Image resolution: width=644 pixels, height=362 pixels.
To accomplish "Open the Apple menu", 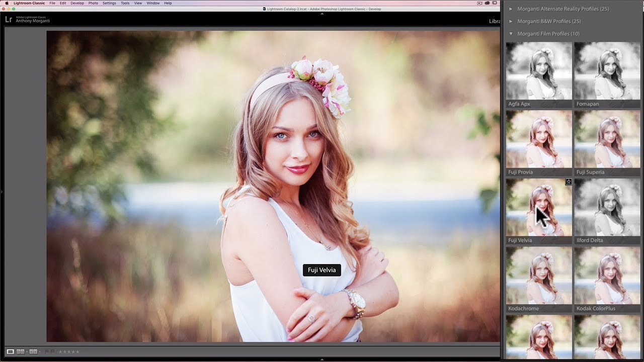I will (x=7, y=3).
